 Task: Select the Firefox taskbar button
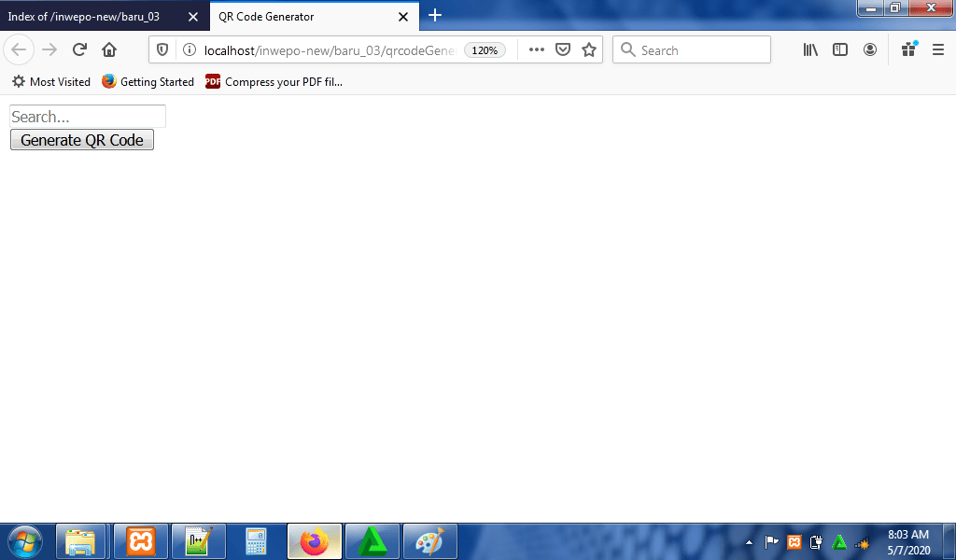tap(315, 541)
